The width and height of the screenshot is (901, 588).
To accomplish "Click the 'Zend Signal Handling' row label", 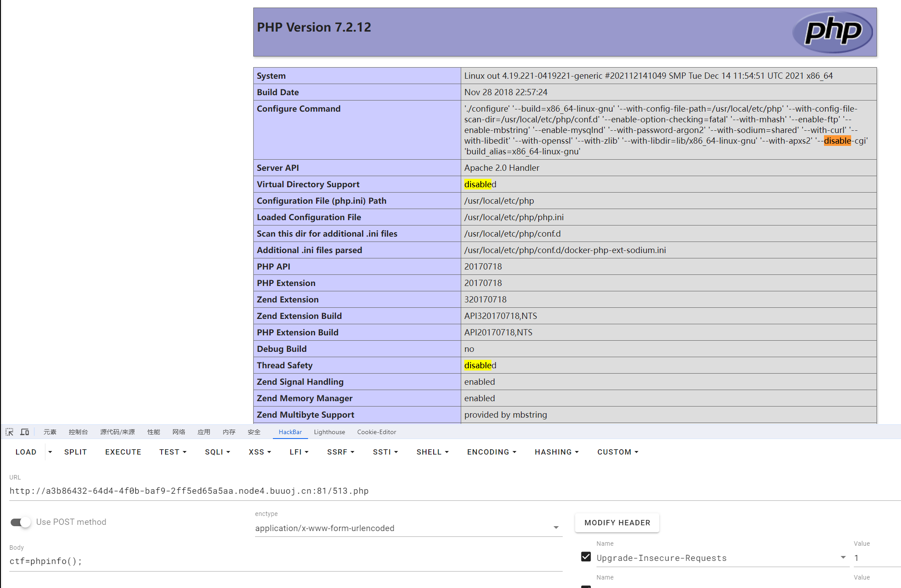I will 300,382.
